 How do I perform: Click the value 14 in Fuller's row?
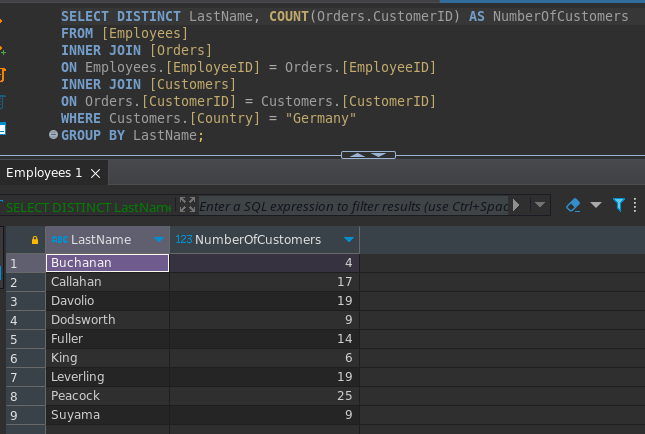click(345, 339)
